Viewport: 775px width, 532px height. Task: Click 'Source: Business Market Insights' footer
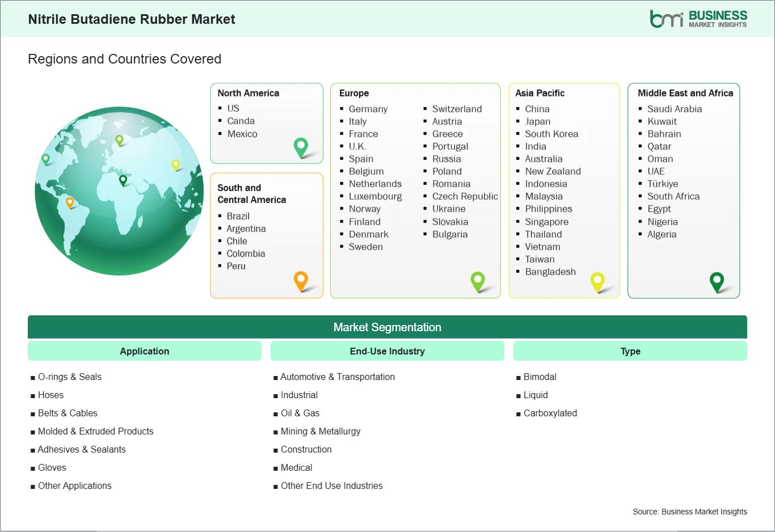(690, 512)
